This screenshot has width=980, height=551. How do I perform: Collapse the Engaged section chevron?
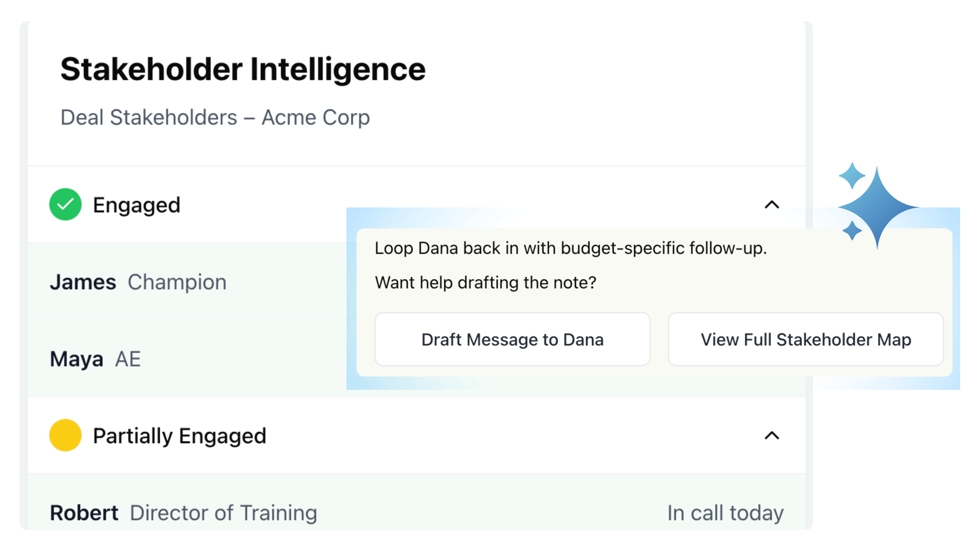772,205
